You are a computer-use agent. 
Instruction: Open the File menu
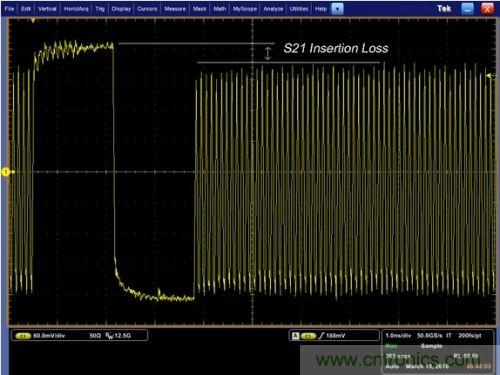[x=9, y=9]
